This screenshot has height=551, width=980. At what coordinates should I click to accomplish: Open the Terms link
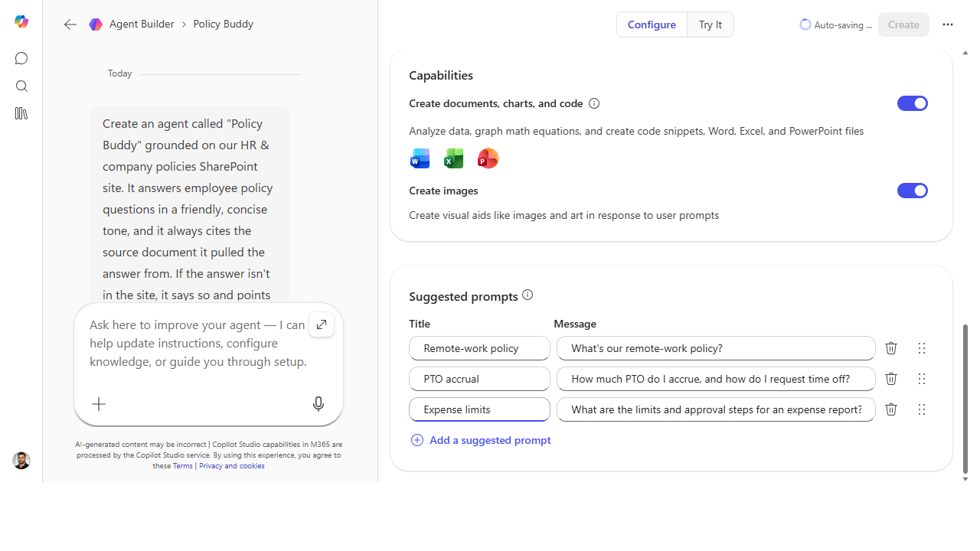point(183,466)
